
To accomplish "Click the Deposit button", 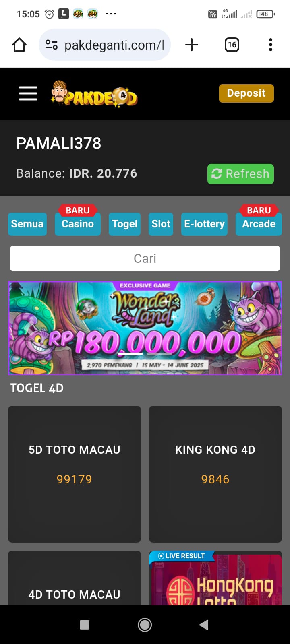I will coord(246,93).
